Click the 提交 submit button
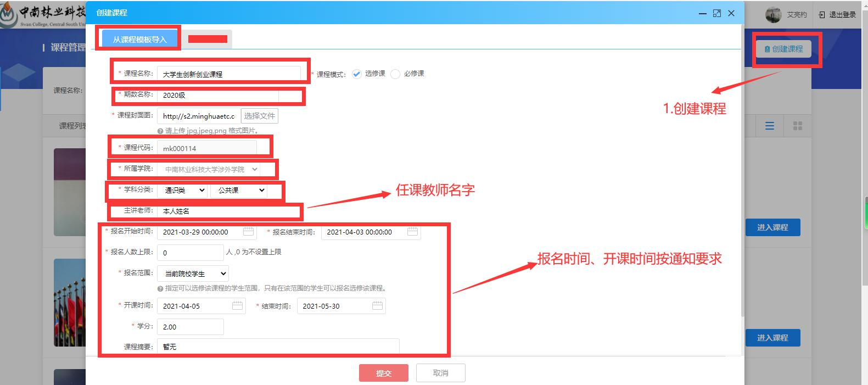The image size is (868, 385). 383,373
